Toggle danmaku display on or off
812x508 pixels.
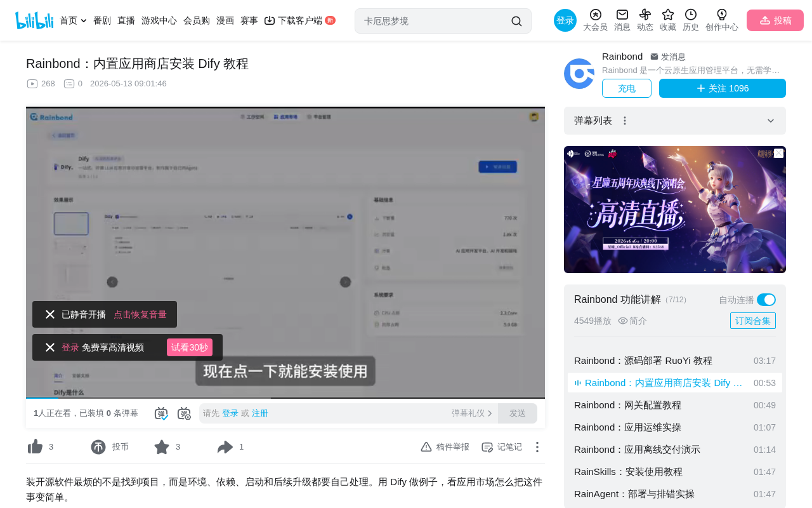(x=161, y=413)
